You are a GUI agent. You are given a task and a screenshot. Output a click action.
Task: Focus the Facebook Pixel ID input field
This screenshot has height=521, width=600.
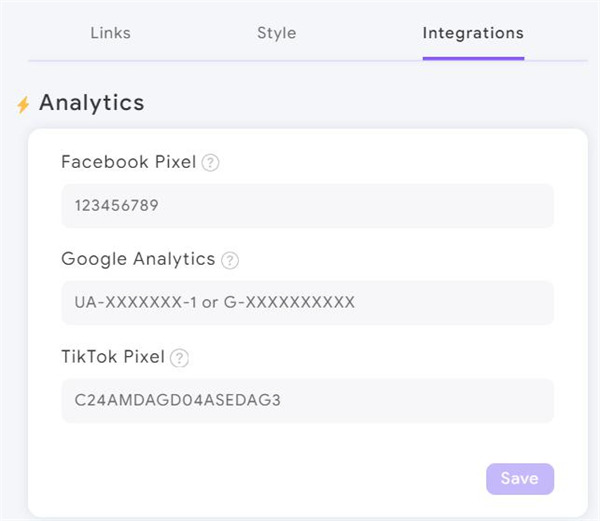coord(308,206)
